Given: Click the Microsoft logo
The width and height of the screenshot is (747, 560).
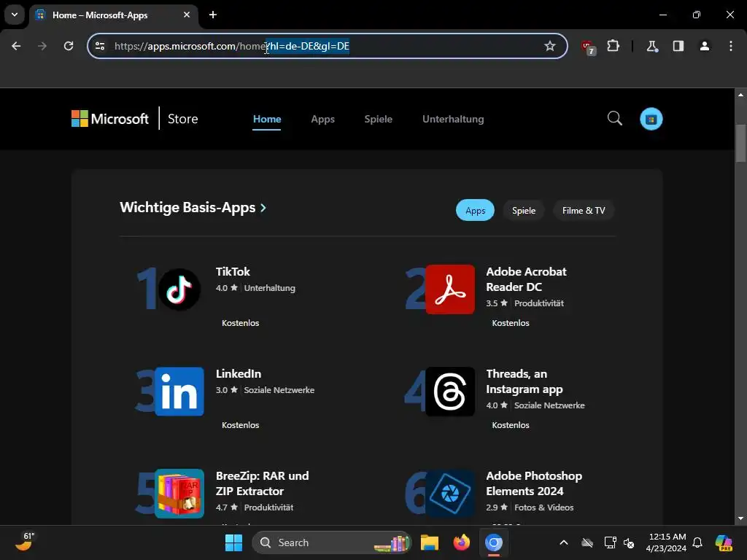Looking at the screenshot, I should pyautogui.click(x=110, y=119).
